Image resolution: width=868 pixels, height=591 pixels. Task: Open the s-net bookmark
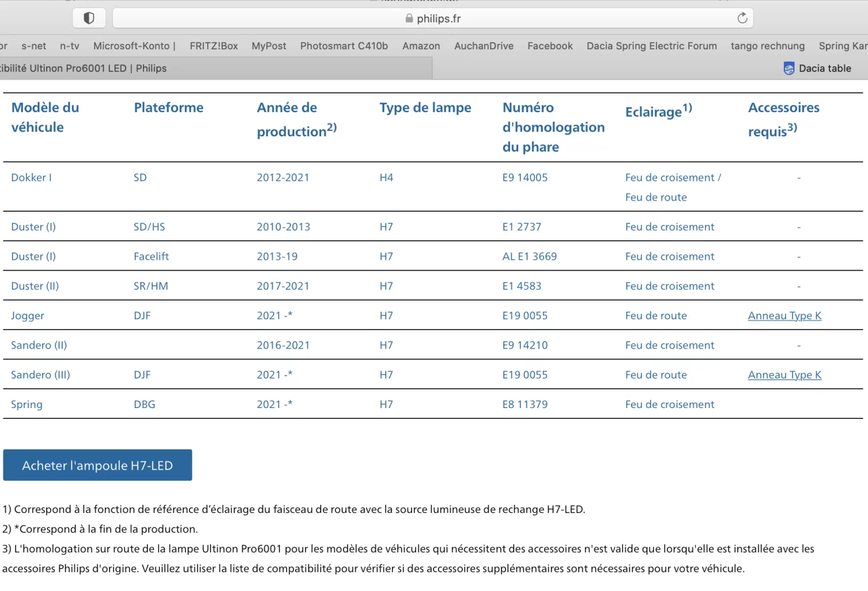(x=34, y=46)
